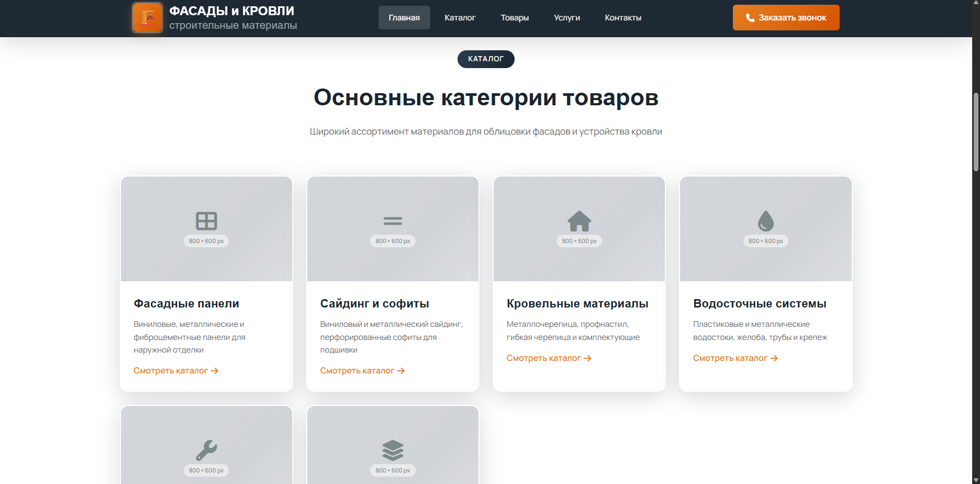The height and width of the screenshot is (484, 980).
Task: Open the Фасадные панели card title
Action: pos(186,304)
